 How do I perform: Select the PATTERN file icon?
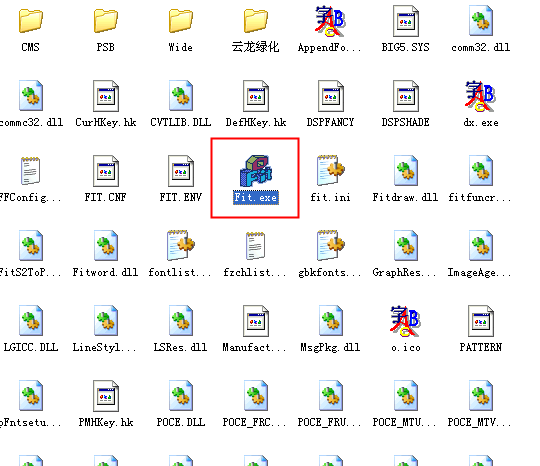pos(481,321)
